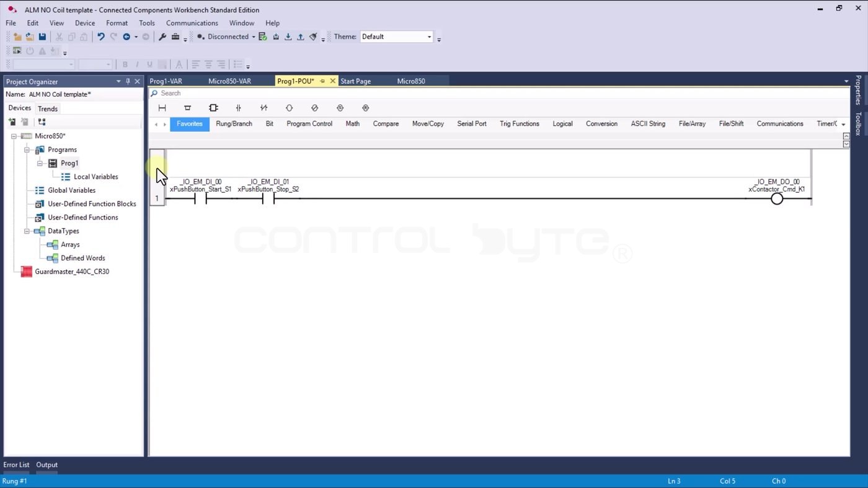Build the project with the check icon
This screenshot has height=488, width=868.
tap(263, 37)
